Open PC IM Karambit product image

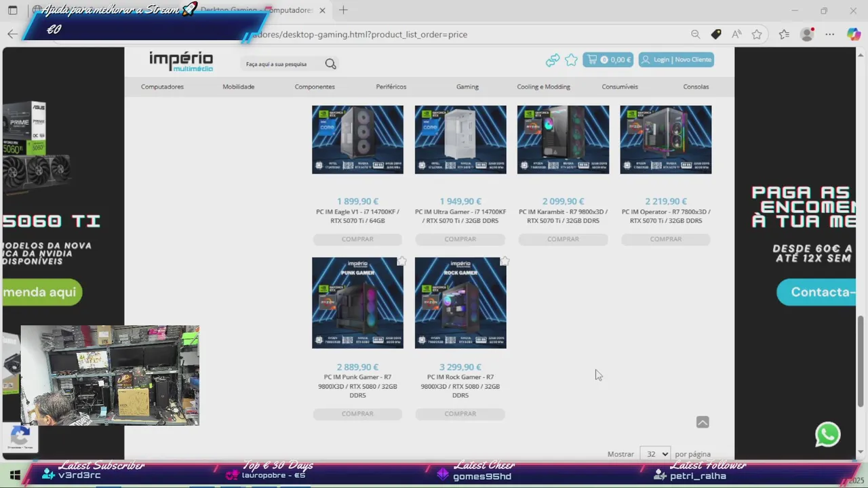[563, 140]
